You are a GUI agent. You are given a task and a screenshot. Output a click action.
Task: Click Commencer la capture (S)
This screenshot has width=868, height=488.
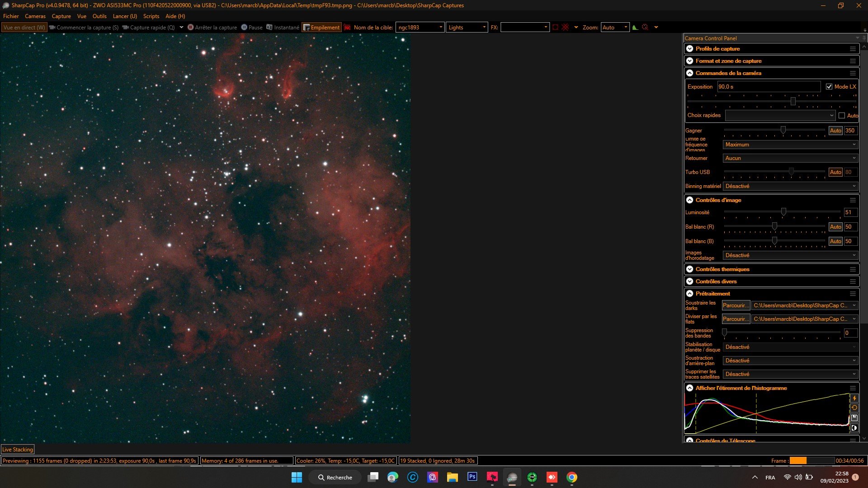[84, 28]
